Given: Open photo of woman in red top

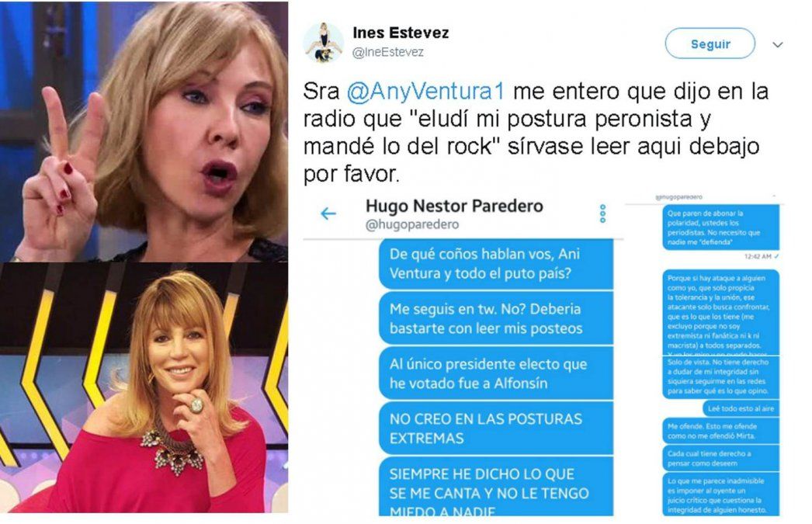Looking at the screenshot, I should coord(144,388).
